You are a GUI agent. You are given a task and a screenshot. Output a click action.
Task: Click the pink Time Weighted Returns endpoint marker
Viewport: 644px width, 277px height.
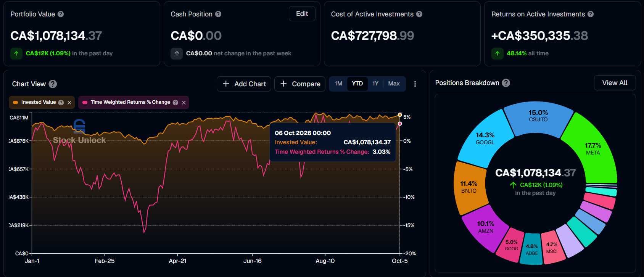coord(400,124)
